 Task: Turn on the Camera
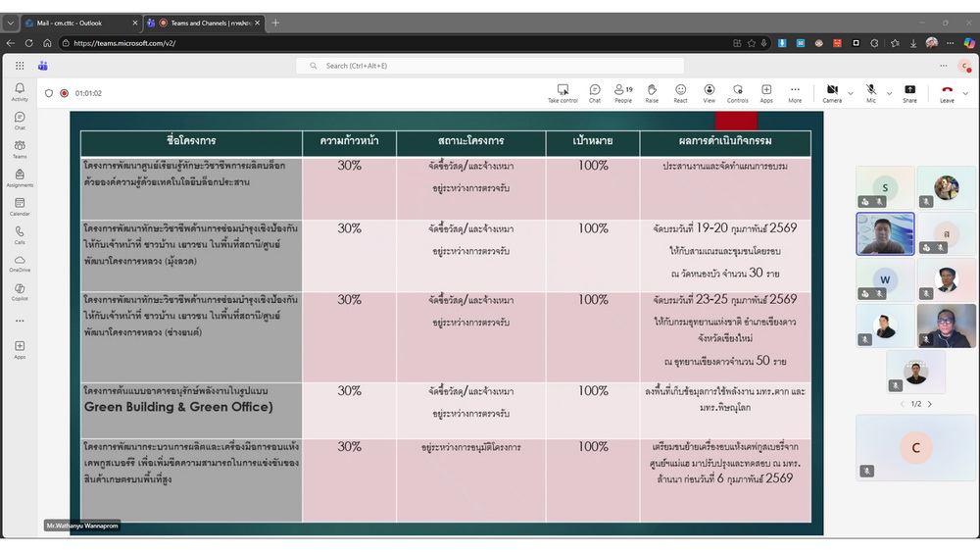pos(832,93)
